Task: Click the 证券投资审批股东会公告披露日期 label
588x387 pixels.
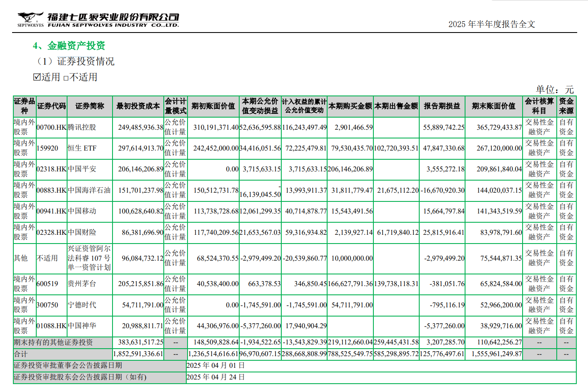Action: click(80, 377)
